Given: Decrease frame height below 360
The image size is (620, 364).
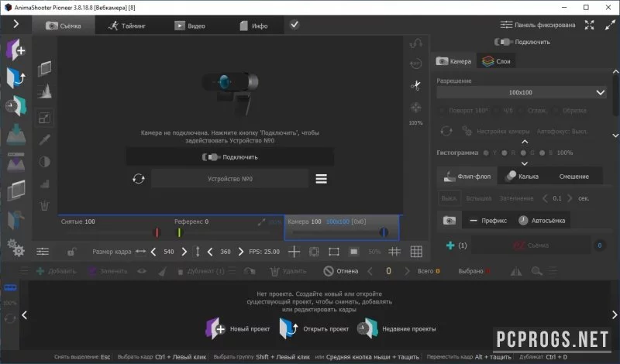Looking at the screenshot, I should [210, 252].
